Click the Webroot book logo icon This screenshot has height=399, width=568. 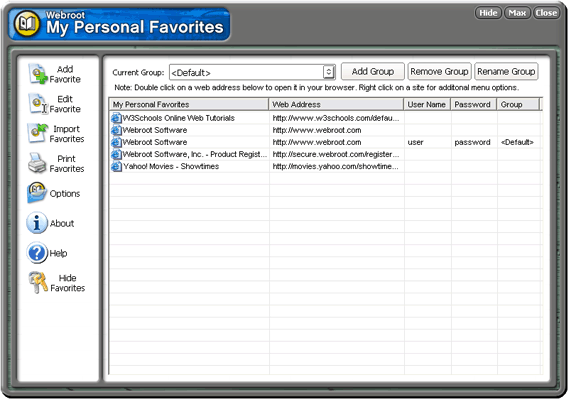click(27, 24)
